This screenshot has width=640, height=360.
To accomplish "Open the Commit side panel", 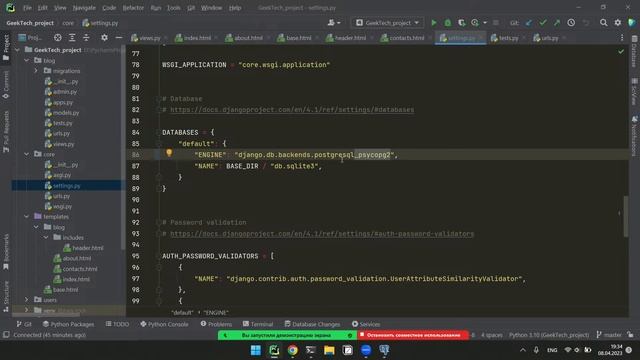I will 6,85.
